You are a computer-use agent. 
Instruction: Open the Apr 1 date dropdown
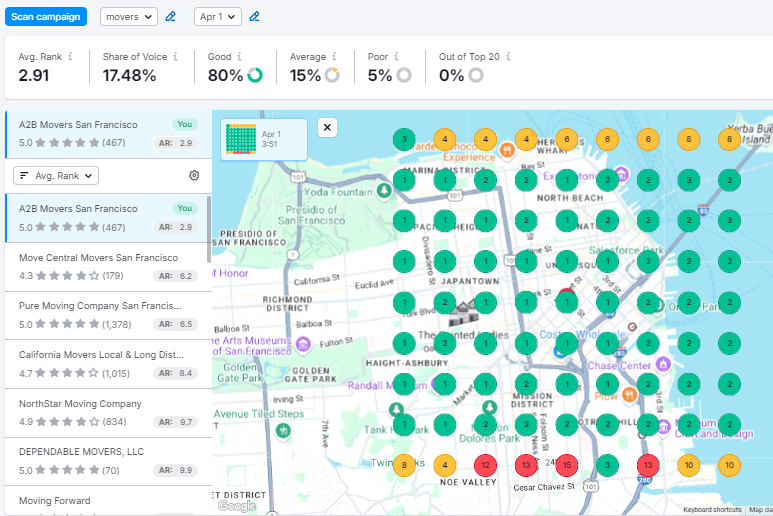click(218, 17)
